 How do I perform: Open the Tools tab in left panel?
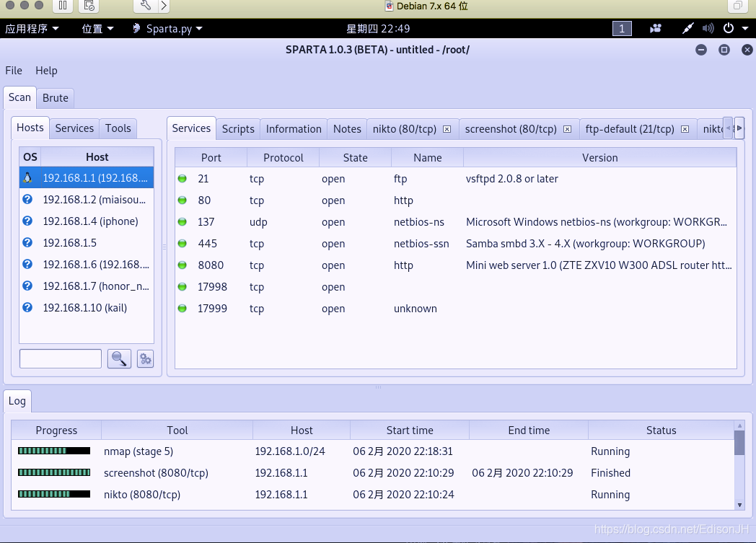coord(118,128)
